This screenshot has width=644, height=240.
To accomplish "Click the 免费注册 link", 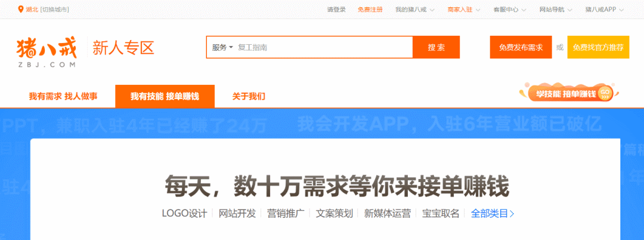I will point(370,10).
